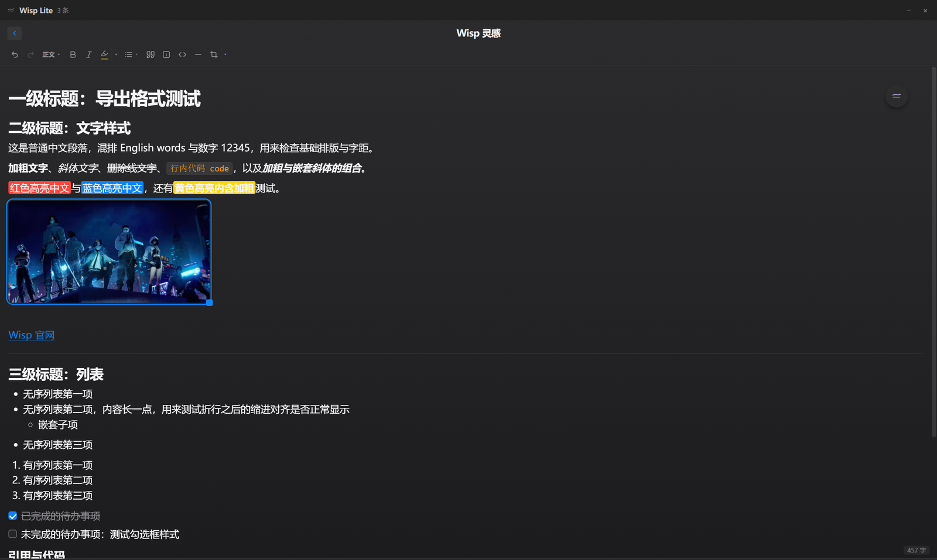
Task: Insert callout info box icon
Action: point(166,54)
